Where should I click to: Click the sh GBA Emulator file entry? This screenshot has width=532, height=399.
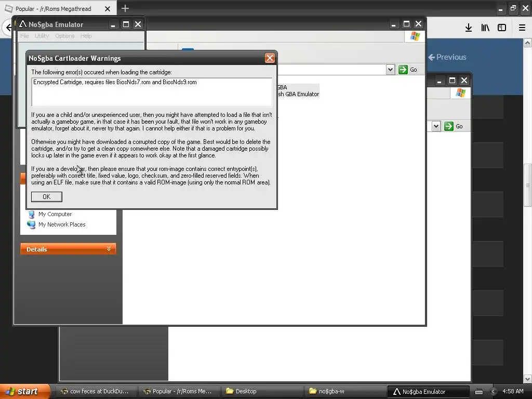tap(299, 94)
